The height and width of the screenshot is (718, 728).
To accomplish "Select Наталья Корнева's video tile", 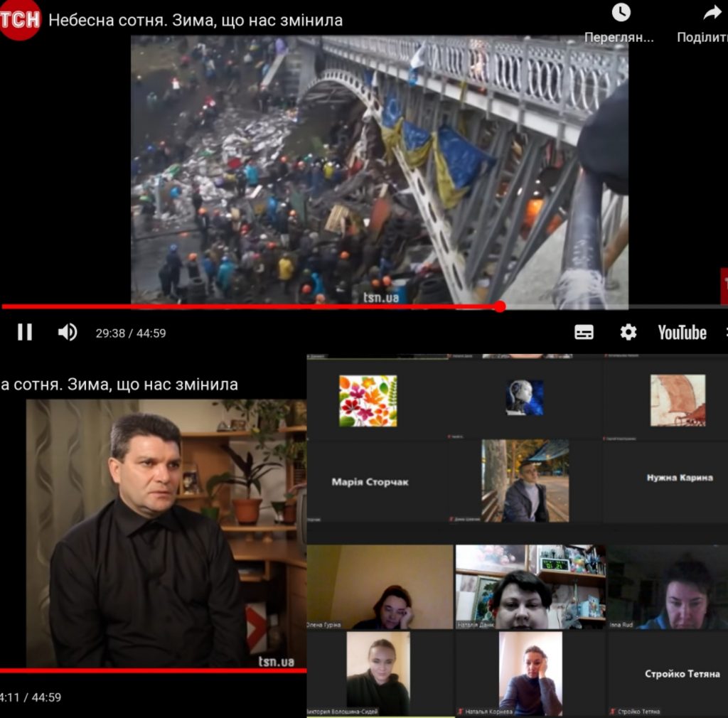I will coord(530,673).
